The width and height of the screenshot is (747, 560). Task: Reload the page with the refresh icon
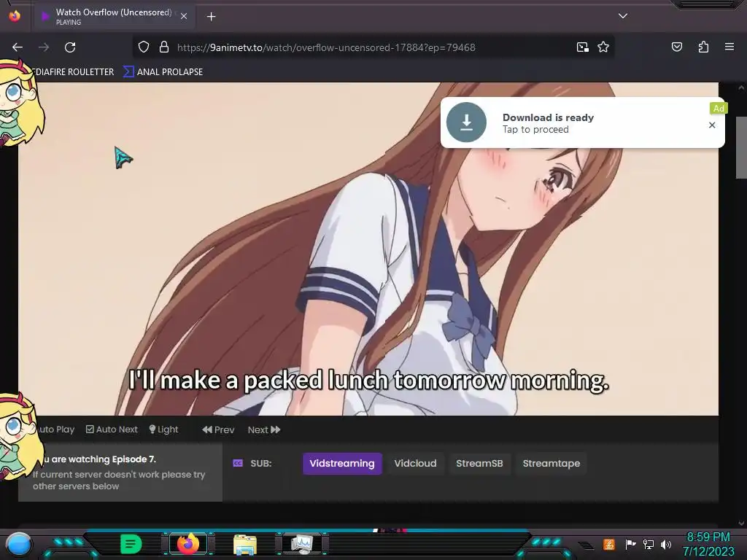[x=70, y=47]
